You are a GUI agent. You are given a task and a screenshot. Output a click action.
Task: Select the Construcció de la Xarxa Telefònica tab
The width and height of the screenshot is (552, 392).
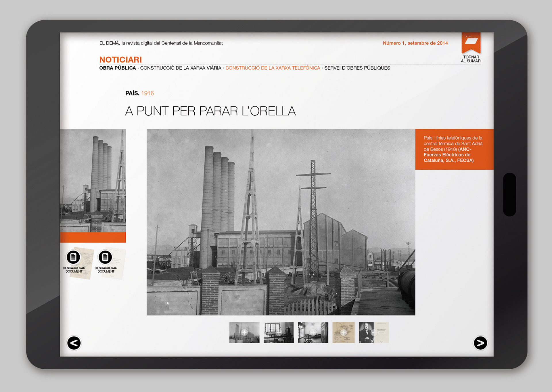tap(273, 68)
